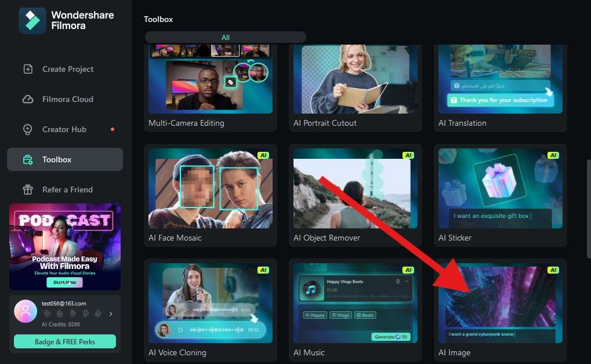591x364 pixels.
Task: Click the AI Credits: 6266 text
Action: pyautogui.click(x=61, y=325)
